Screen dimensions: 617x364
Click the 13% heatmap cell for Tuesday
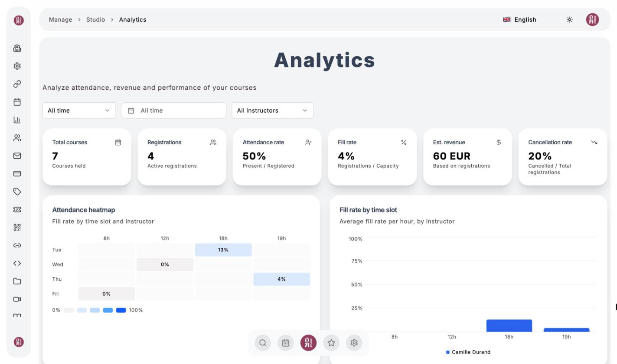click(223, 250)
